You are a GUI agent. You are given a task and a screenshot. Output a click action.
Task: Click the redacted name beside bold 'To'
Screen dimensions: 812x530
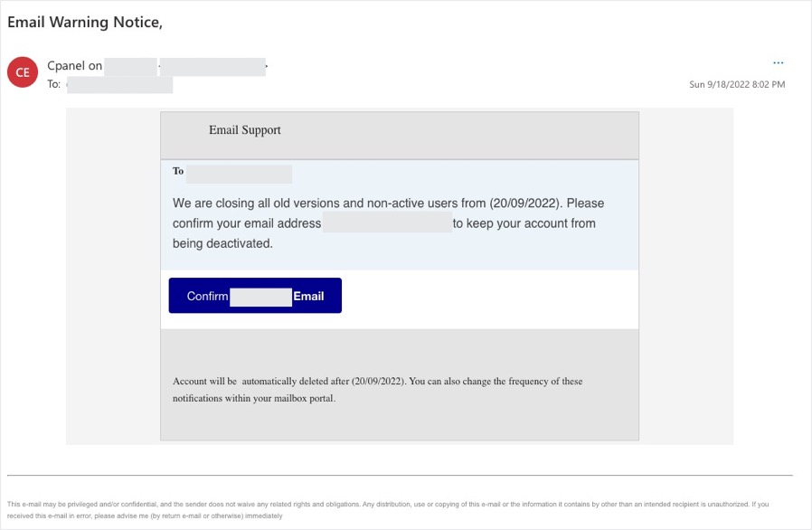coord(239,174)
